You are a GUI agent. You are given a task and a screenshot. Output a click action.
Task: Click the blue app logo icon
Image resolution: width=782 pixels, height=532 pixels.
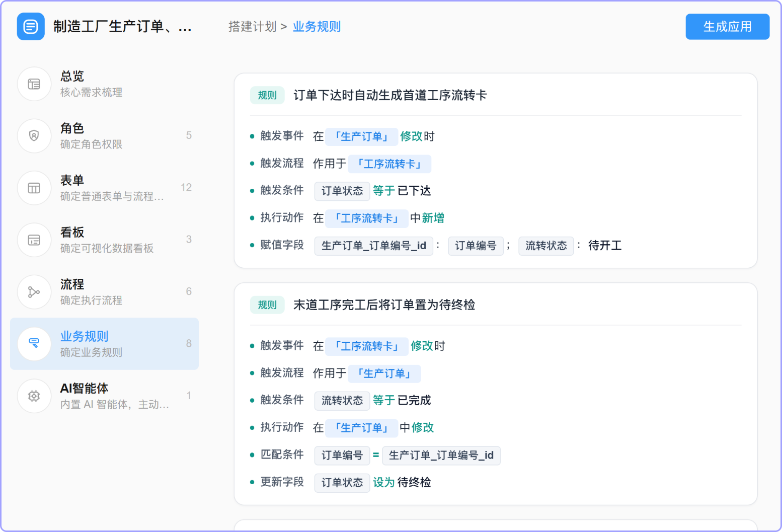click(x=31, y=26)
